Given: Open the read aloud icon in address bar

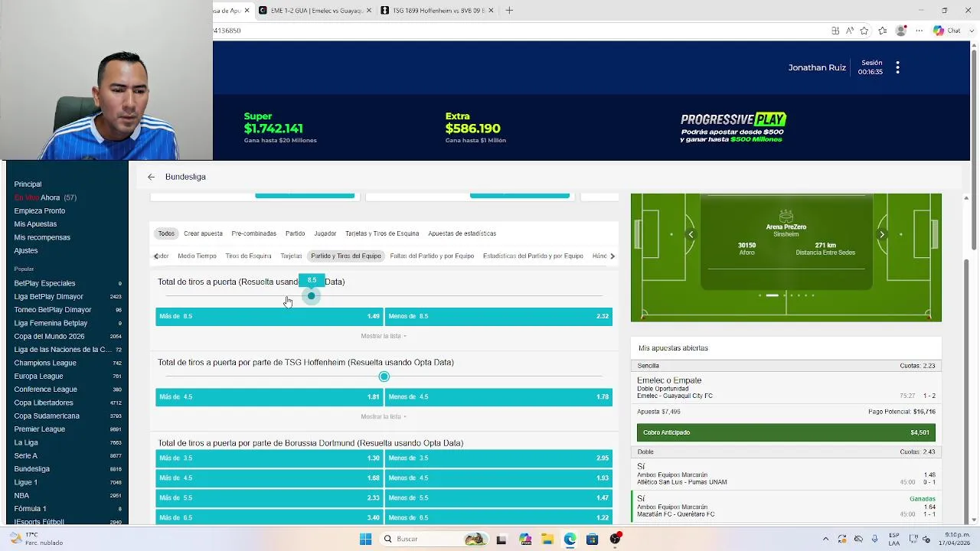Looking at the screenshot, I should [850, 31].
